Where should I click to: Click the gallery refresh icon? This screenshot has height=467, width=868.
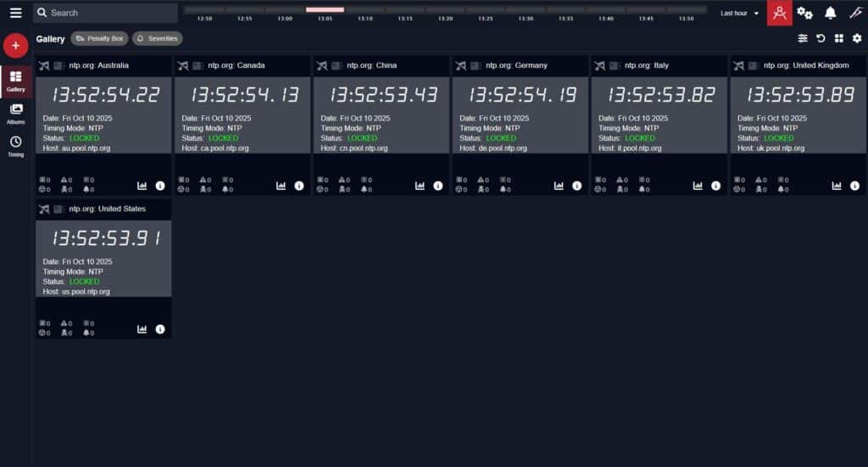point(821,39)
